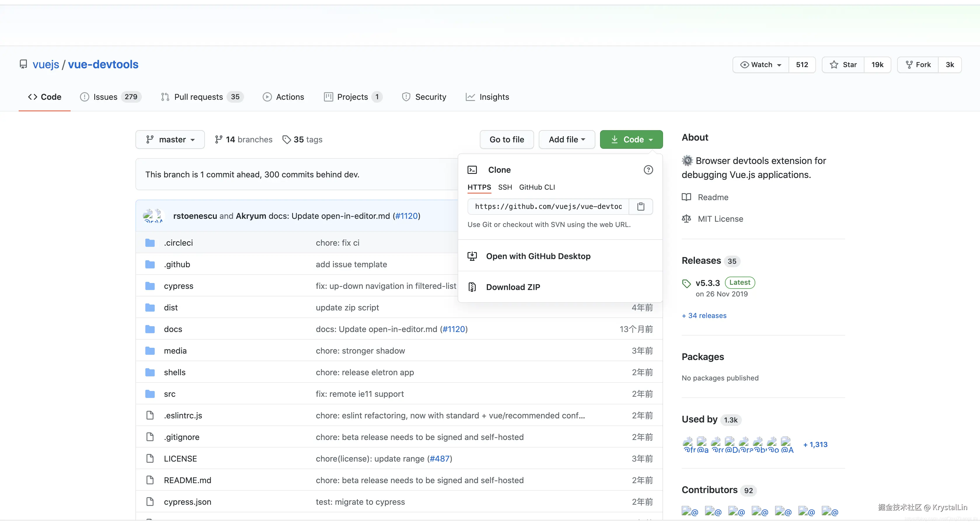The image size is (980, 524).
Task: Open the .circleci folder icon
Action: click(x=150, y=243)
